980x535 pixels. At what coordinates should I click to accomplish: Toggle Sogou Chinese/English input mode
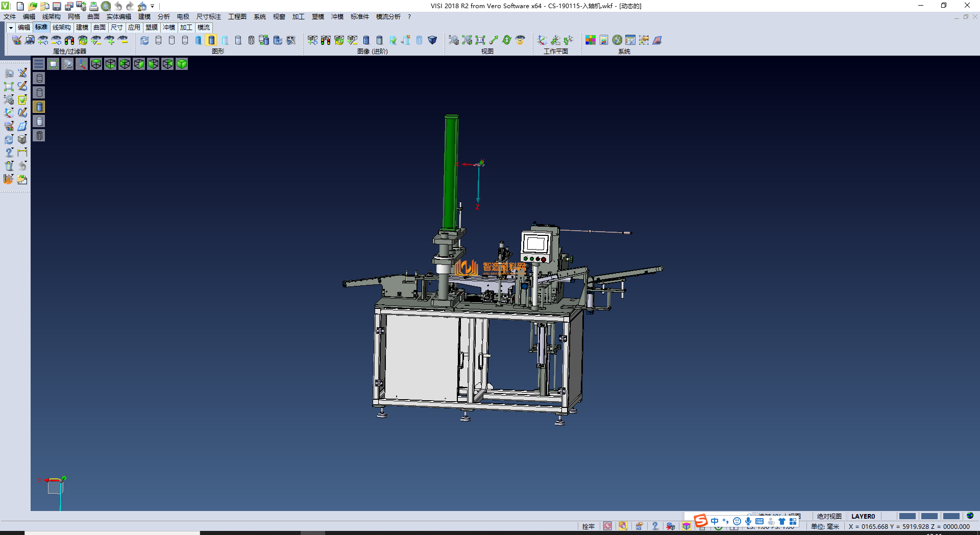(715, 521)
